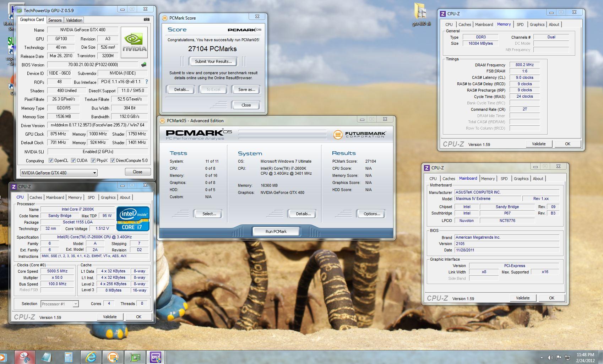
Task: Open Calculator from the taskbar
Action: click(x=69, y=357)
